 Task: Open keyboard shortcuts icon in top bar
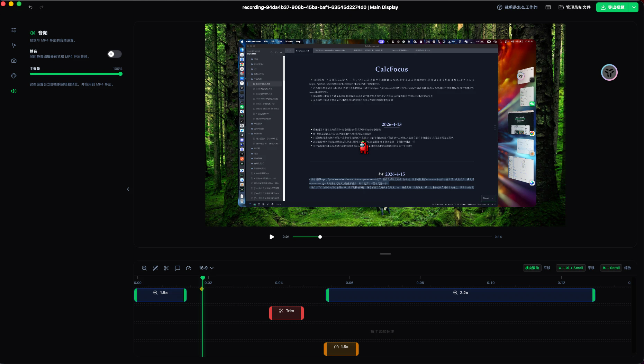point(548,7)
